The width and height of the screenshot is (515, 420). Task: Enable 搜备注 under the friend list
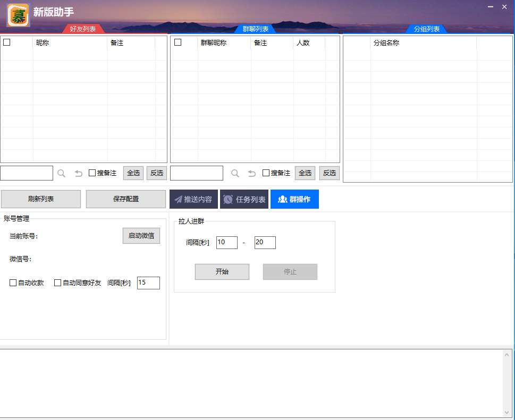[x=92, y=173]
